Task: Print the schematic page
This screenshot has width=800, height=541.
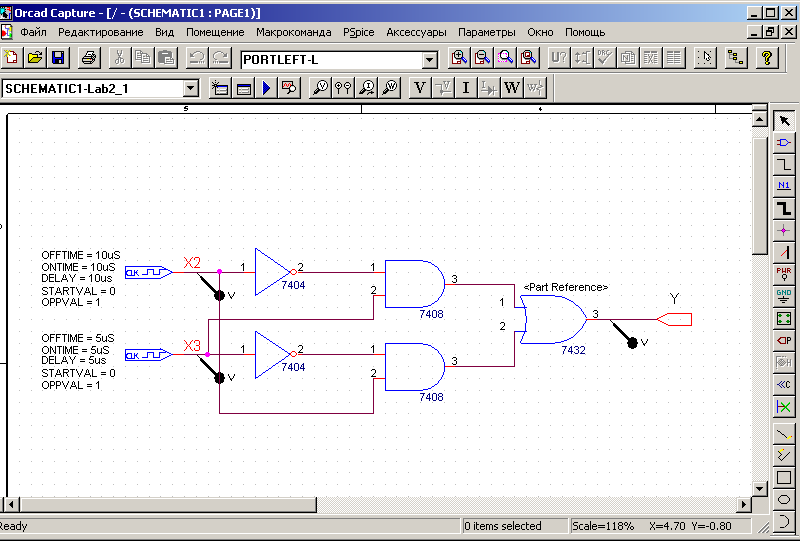Action: click(x=90, y=58)
